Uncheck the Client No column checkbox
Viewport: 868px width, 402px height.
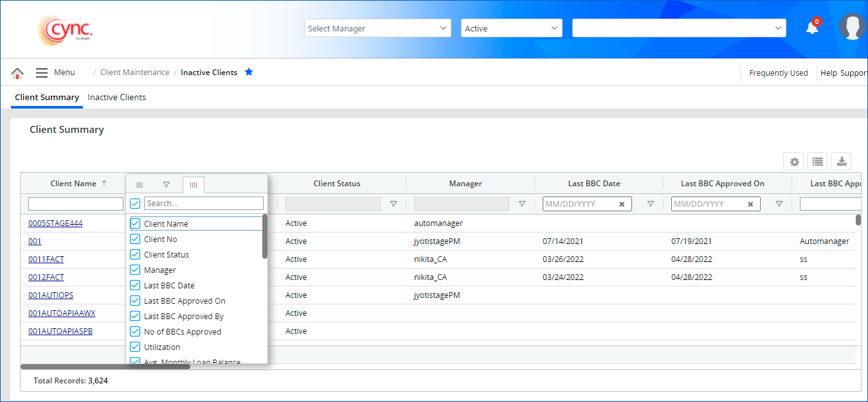coord(135,239)
